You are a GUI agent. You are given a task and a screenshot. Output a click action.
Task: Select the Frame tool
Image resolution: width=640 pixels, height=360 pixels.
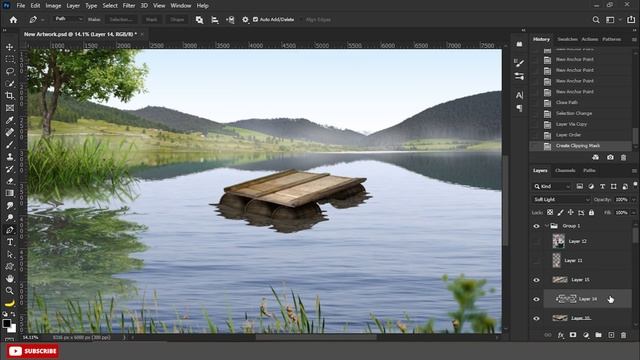(x=9, y=108)
